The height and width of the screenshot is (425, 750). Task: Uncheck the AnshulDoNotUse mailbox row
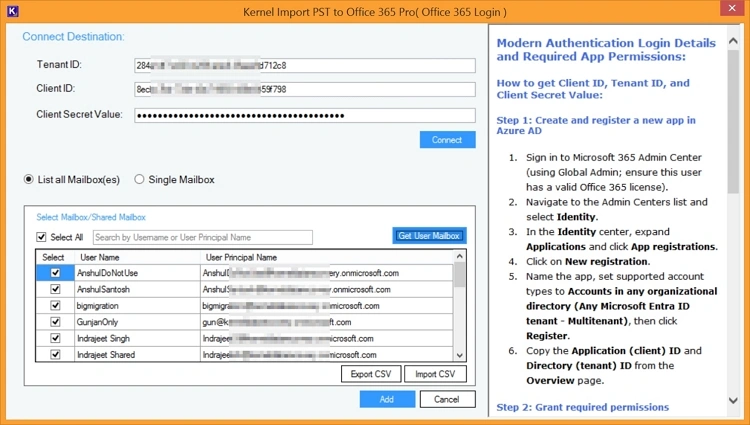coord(55,273)
